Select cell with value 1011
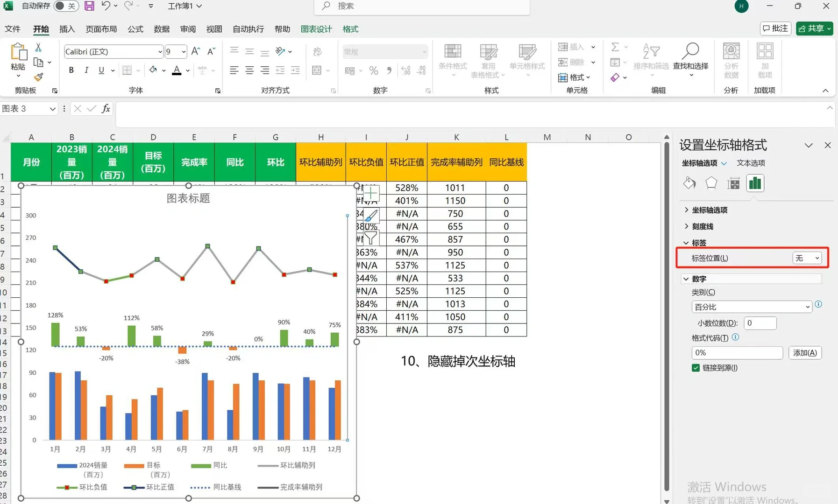This screenshot has width=838, height=504. click(x=456, y=188)
